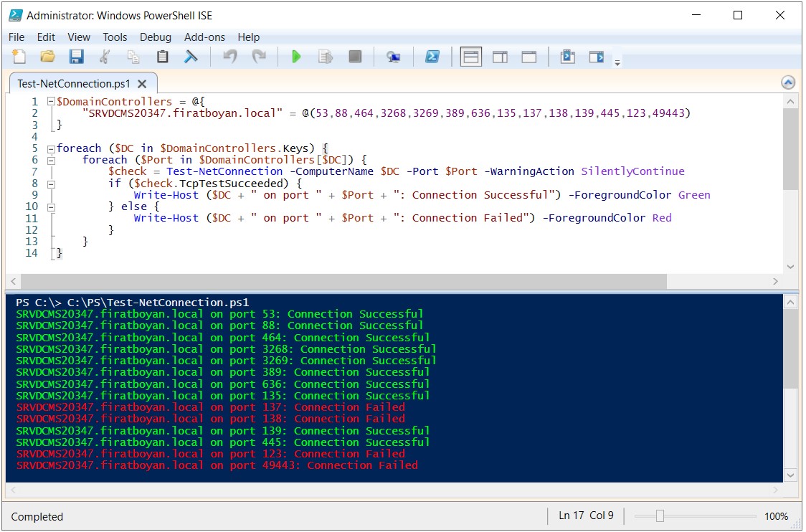Viewport: 806px width, 532px height.
Task: Show command add-on pane icon
Action: click(x=597, y=57)
